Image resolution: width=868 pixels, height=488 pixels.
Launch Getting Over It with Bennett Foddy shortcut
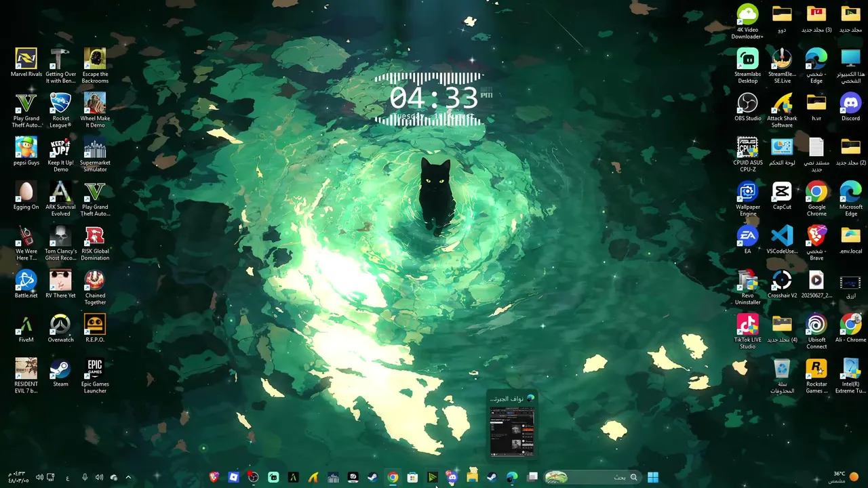coord(61,66)
